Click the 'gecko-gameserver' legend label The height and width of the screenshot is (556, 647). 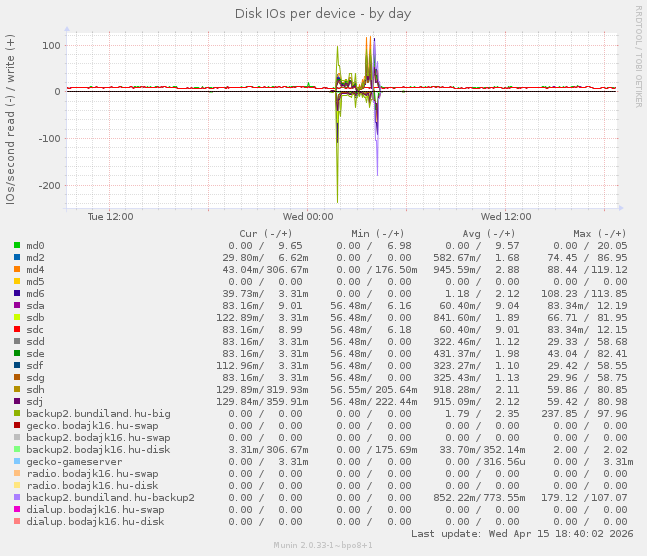click(x=74, y=461)
